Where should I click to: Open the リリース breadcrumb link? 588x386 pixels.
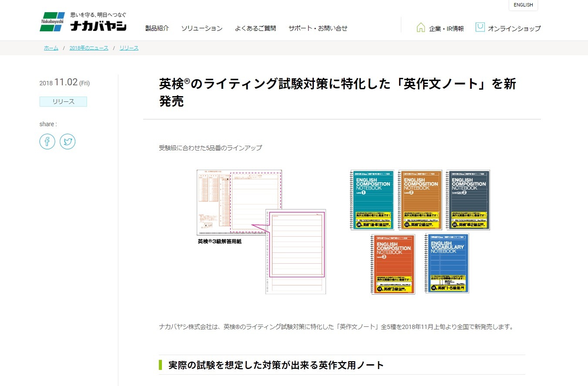[129, 48]
